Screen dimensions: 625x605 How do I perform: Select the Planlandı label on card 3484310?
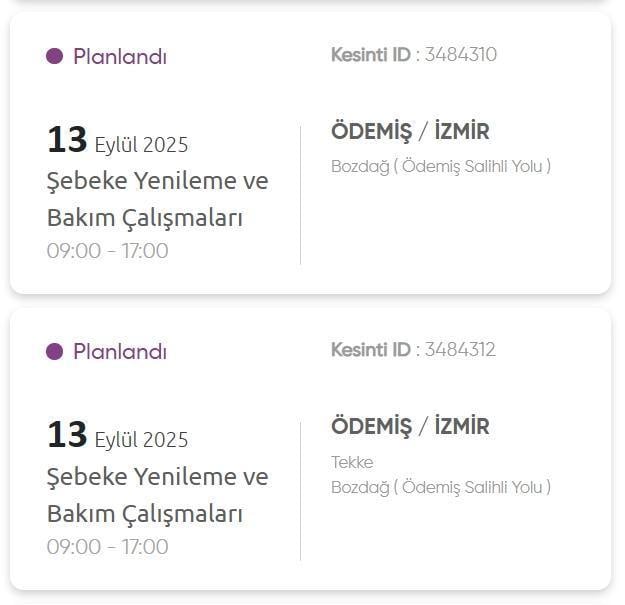coord(120,57)
